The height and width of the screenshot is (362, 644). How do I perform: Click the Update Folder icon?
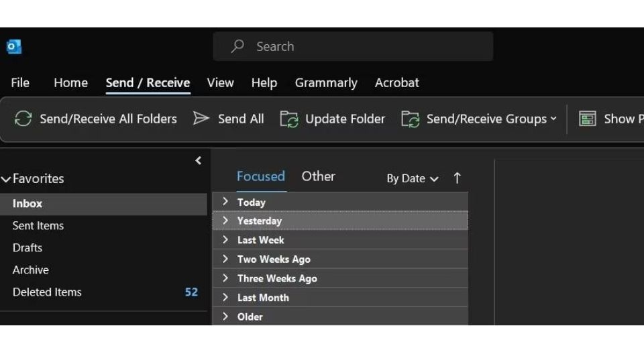pos(289,119)
